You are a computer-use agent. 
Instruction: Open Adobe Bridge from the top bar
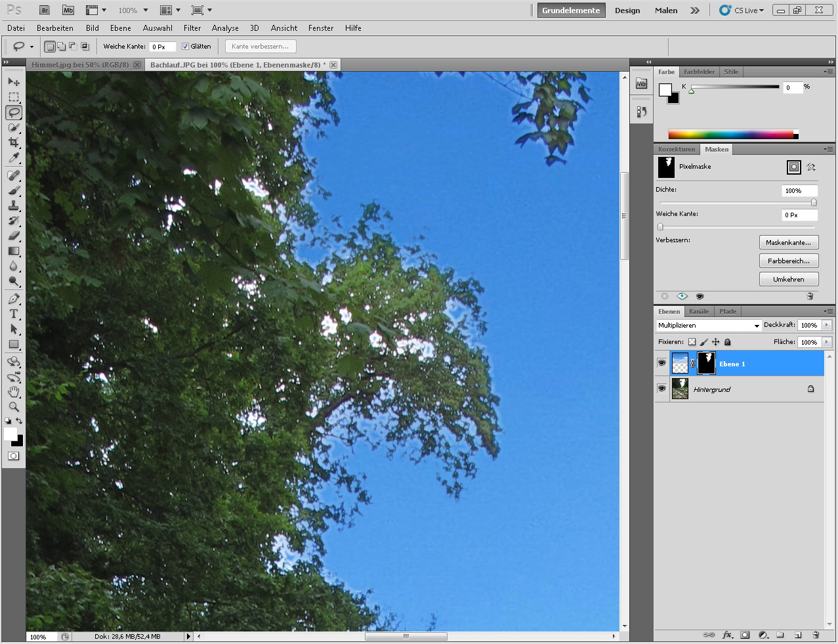coord(44,11)
